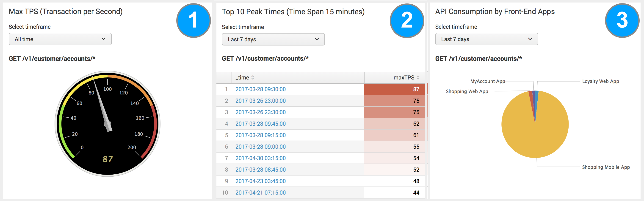The image size is (644, 201).
Task: Open the 2017-03-28 09:30:00 time link
Action: [260, 89]
